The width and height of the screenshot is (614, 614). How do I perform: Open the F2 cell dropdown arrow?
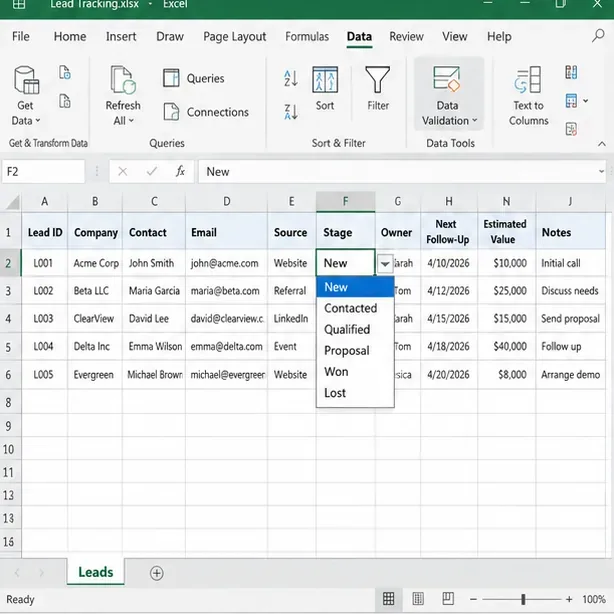(x=385, y=264)
